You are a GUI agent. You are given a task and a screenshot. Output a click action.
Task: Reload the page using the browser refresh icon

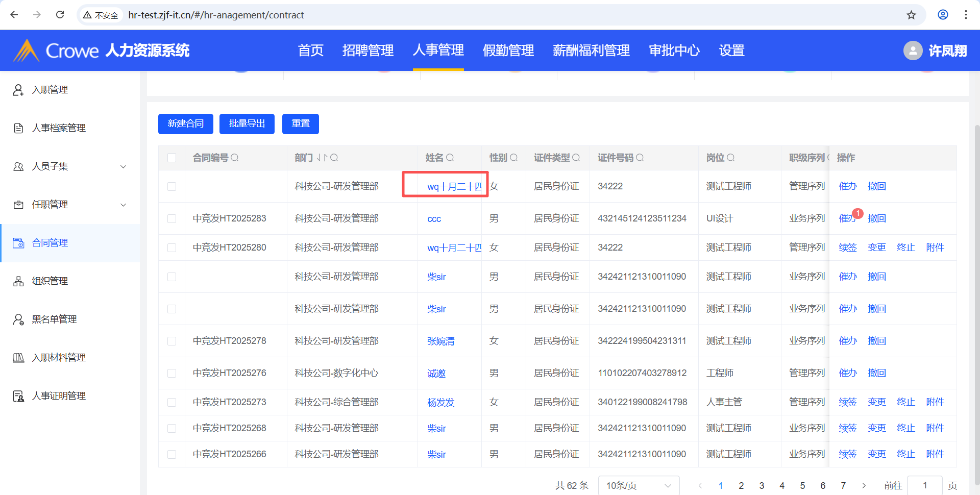60,15
